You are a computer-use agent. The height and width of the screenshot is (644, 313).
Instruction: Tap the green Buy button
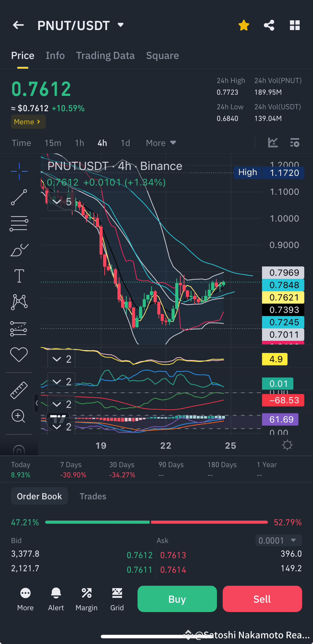[177, 599]
